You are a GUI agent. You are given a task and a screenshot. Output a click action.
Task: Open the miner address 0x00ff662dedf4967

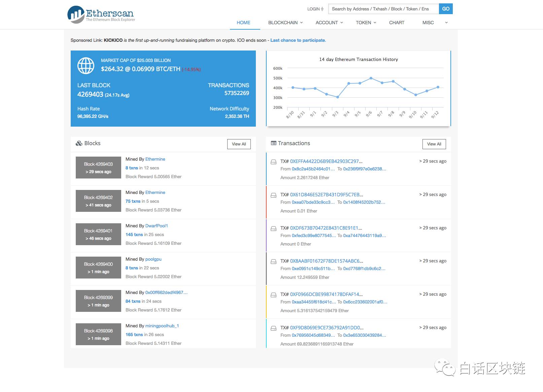point(166,292)
